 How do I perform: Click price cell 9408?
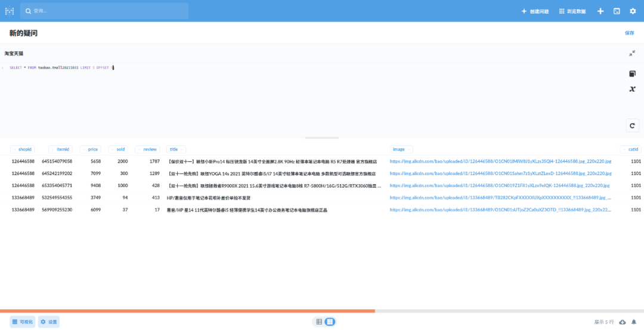[95, 185]
